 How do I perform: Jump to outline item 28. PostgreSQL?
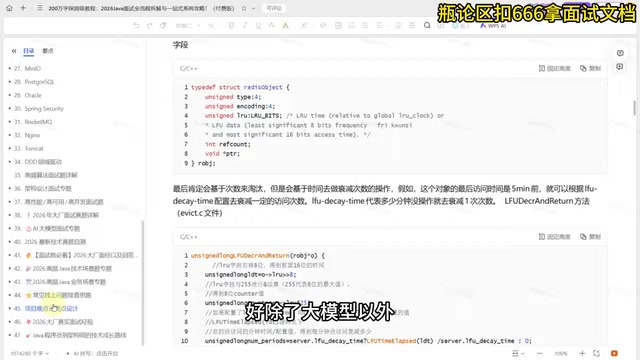coord(39,82)
